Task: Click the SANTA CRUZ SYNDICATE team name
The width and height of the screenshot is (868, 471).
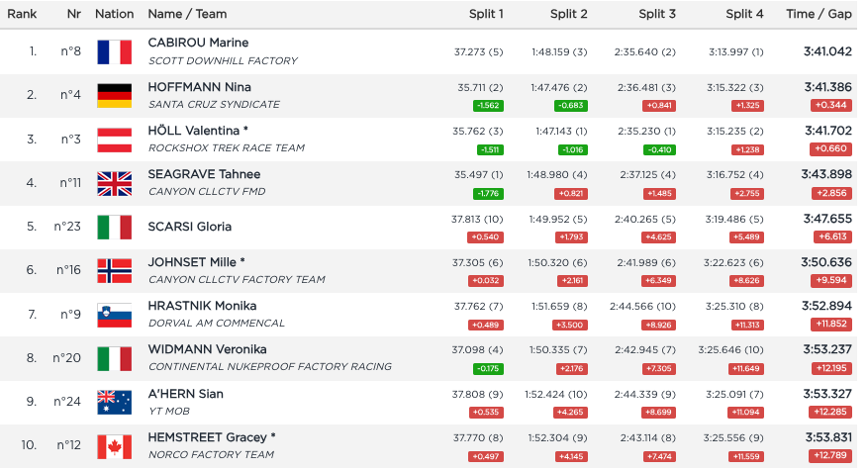Action: coord(214,104)
